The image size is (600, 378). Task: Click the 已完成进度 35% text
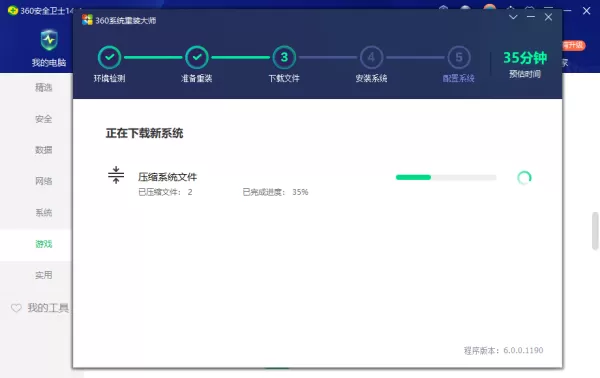click(276, 192)
